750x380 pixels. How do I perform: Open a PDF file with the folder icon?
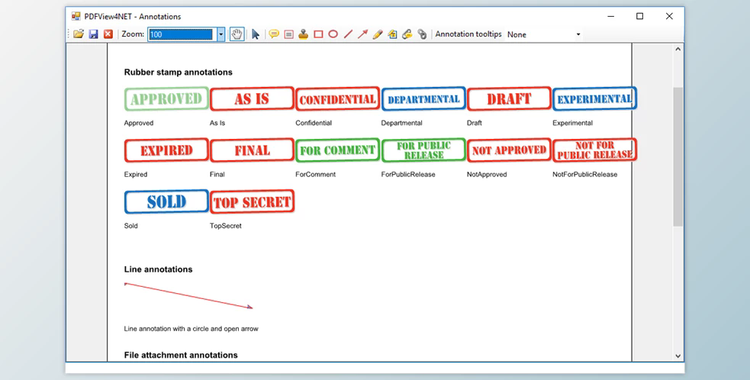pyautogui.click(x=78, y=34)
